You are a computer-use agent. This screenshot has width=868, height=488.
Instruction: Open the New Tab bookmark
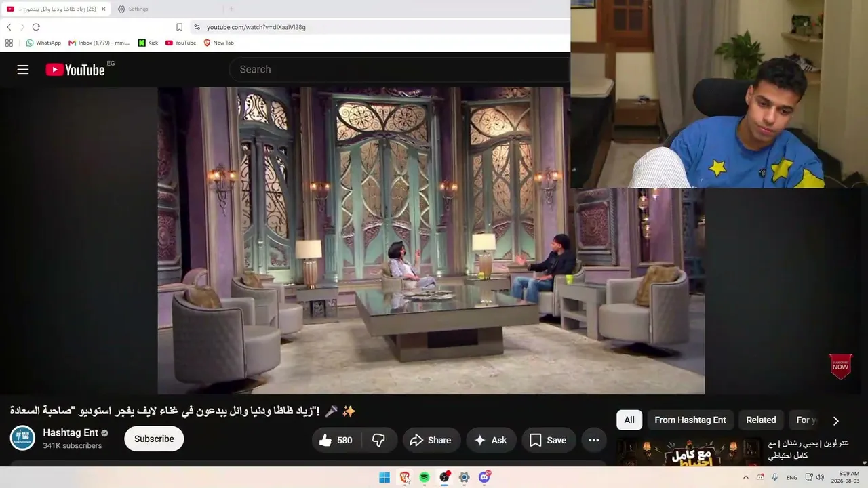pos(218,43)
